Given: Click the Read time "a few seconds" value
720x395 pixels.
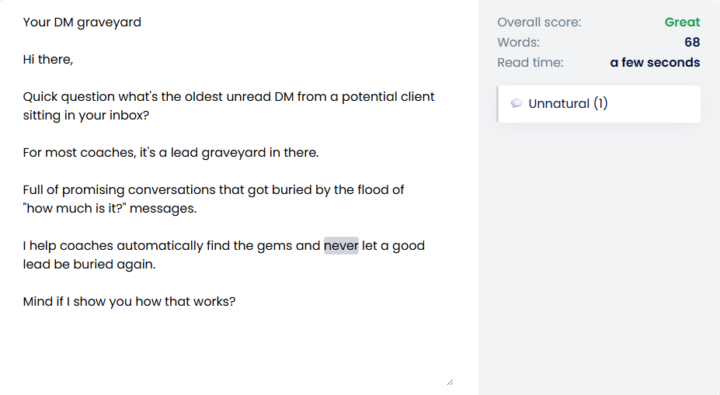Looking at the screenshot, I should point(655,62).
